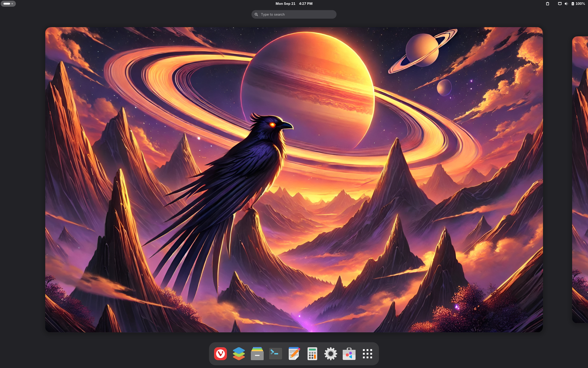The height and width of the screenshot is (368, 588).
Task: Switch to the next workspace on the right edge
Action: (580, 180)
